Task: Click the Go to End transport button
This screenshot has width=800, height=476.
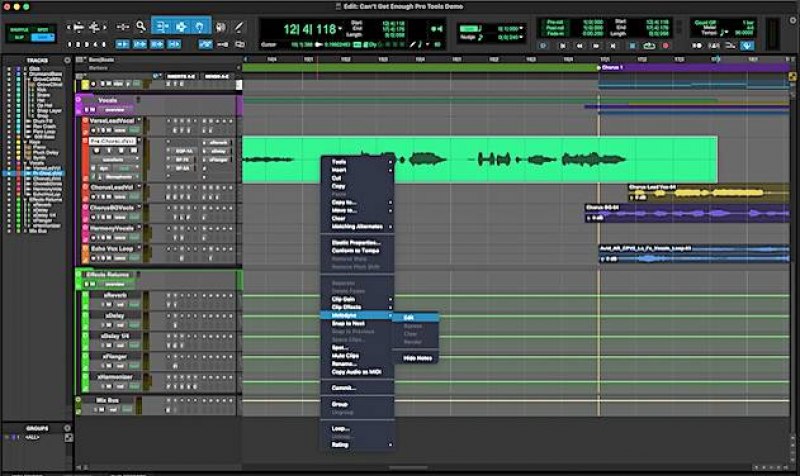Action: (x=613, y=45)
